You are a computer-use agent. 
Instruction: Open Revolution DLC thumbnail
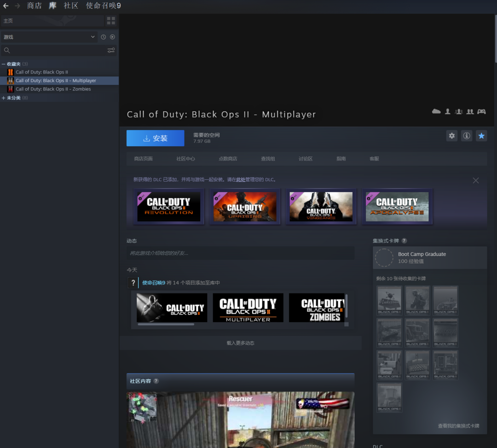[x=168, y=207]
